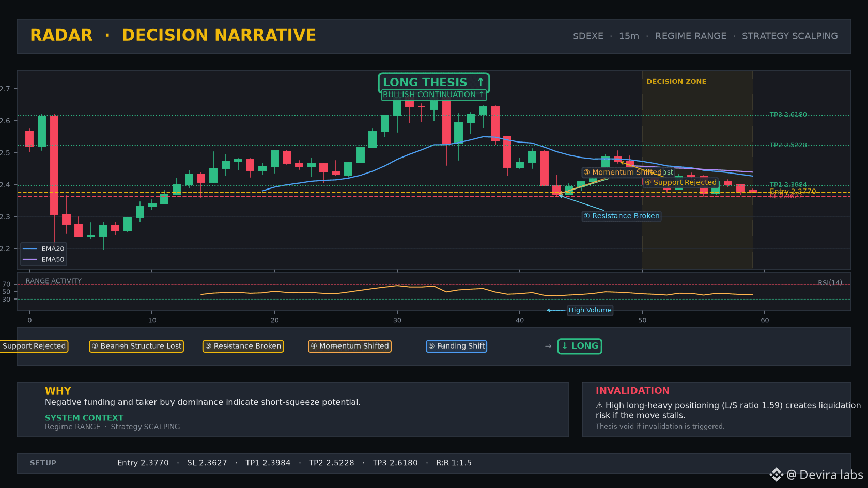Image resolution: width=868 pixels, height=488 pixels.
Task: Click R:R 1:1.5 in the setup bar
Action: tap(454, 463)
